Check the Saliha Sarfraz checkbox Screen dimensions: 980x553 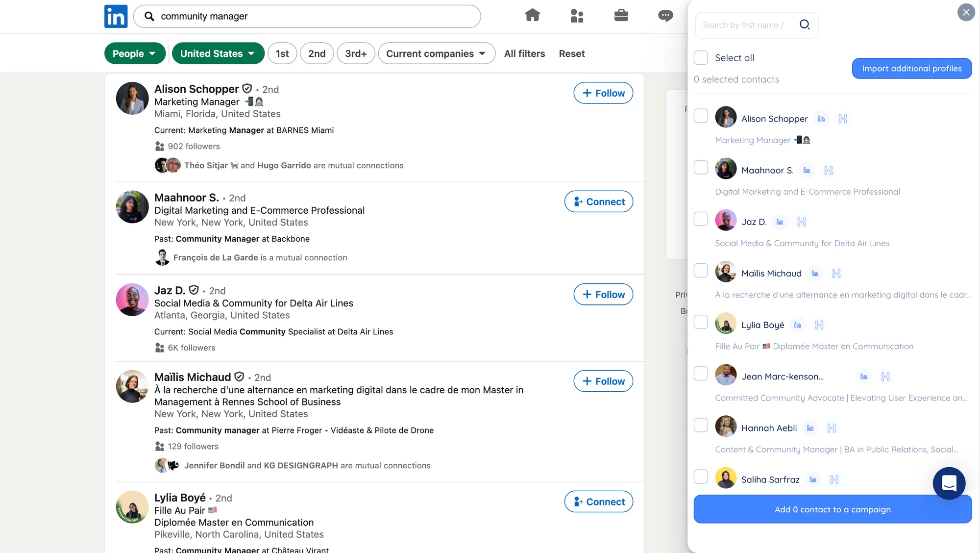click(701, 477)
